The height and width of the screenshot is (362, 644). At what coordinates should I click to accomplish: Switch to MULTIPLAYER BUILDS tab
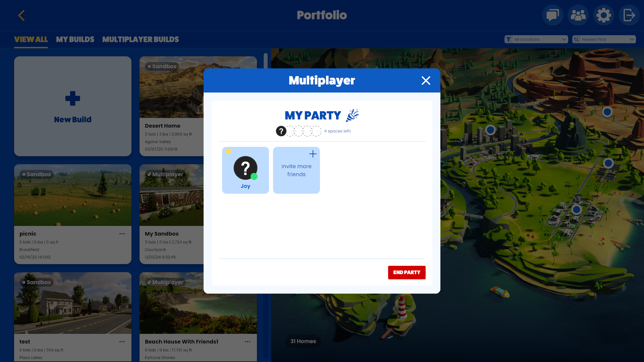point(140,39)
